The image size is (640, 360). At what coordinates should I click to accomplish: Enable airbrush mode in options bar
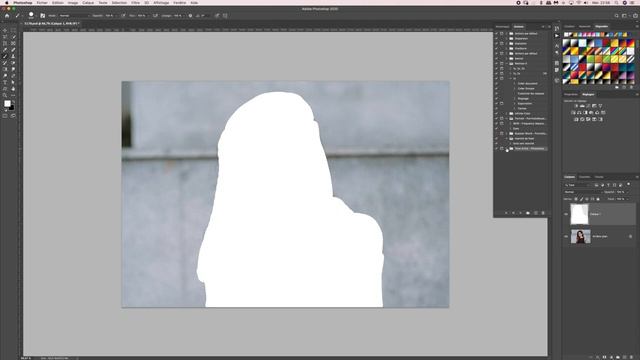click(x=155, y=16)
